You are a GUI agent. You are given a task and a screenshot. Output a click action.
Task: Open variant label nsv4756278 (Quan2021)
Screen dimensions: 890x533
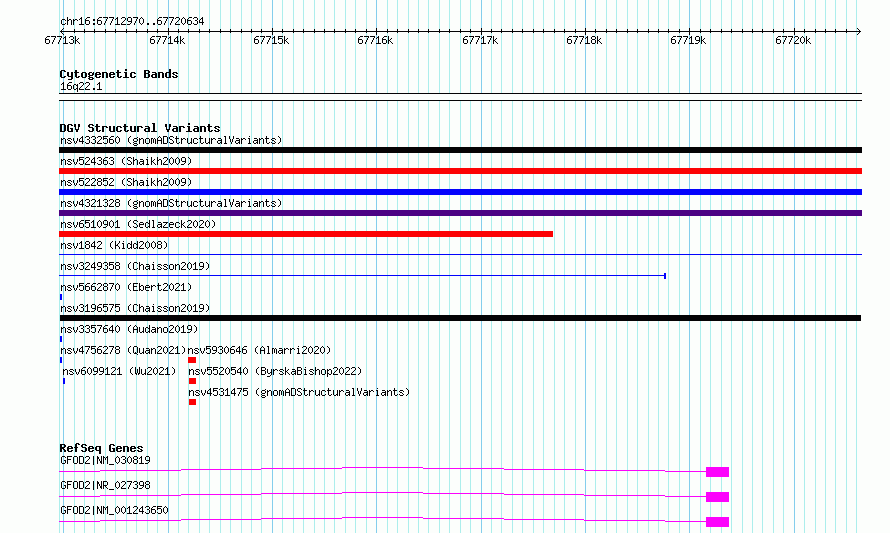[123, 350]
